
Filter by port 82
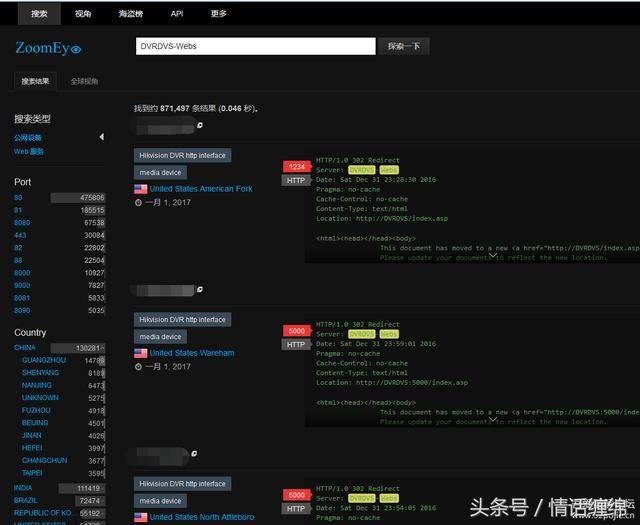pyautogui.click(x=18, y=248)
